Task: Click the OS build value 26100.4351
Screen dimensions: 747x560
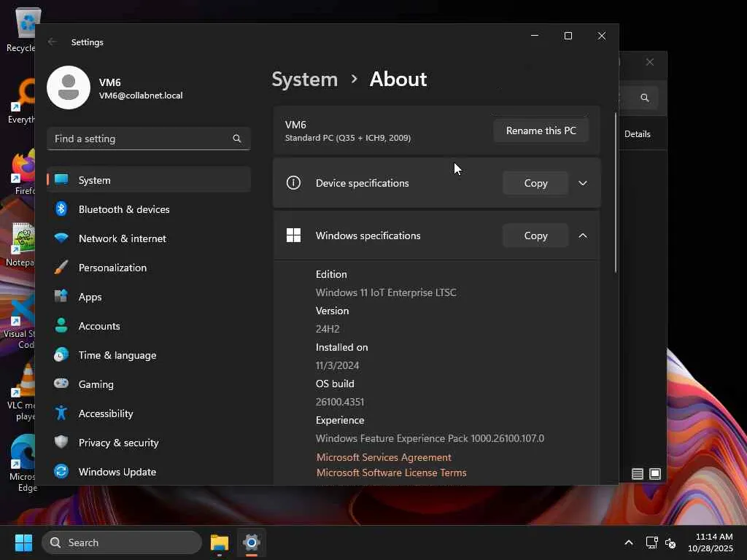Action: point(340,402)
